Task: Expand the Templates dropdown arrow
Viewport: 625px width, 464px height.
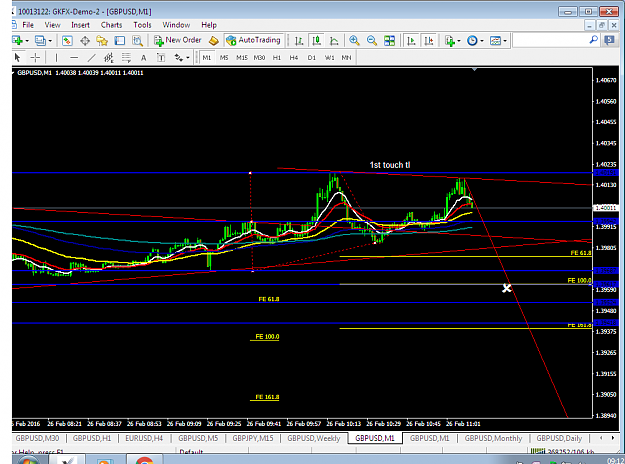Action: tap(505, 41)
